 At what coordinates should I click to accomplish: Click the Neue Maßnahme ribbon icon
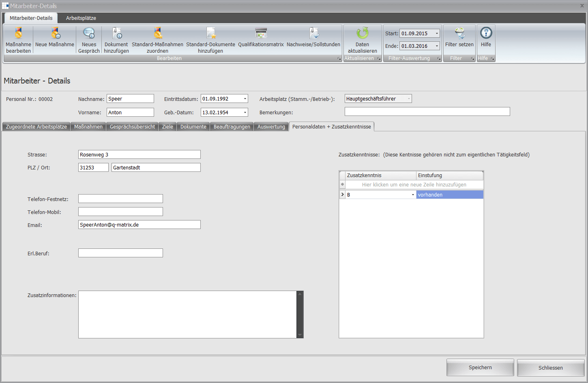pos(55,33)
